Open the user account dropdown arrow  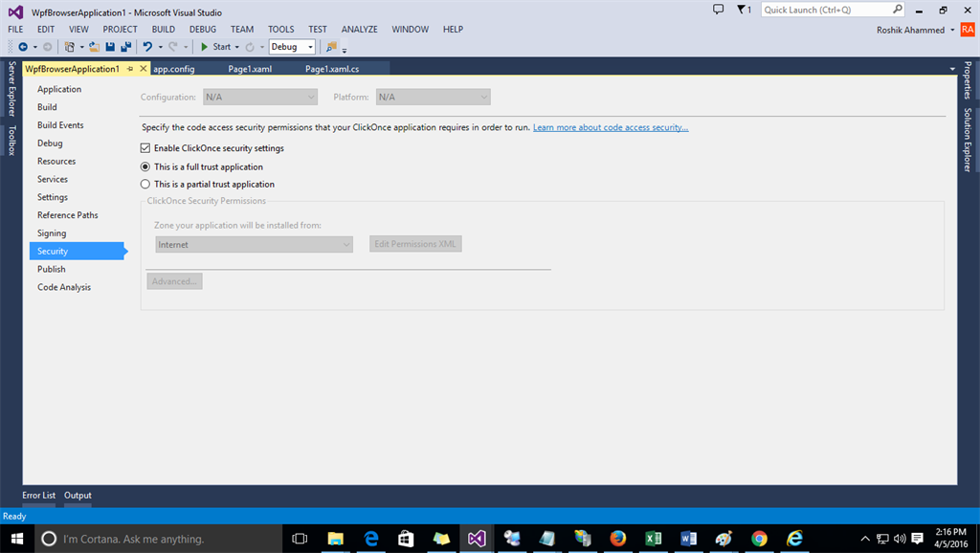(952, 30)
